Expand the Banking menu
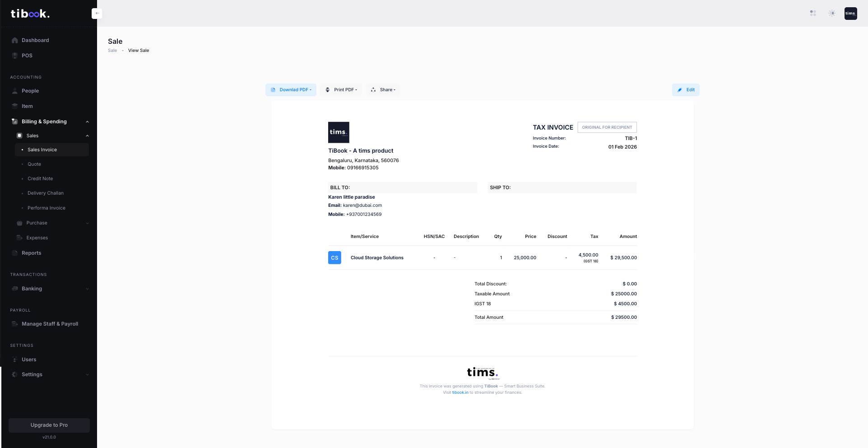 pos(87,289)
